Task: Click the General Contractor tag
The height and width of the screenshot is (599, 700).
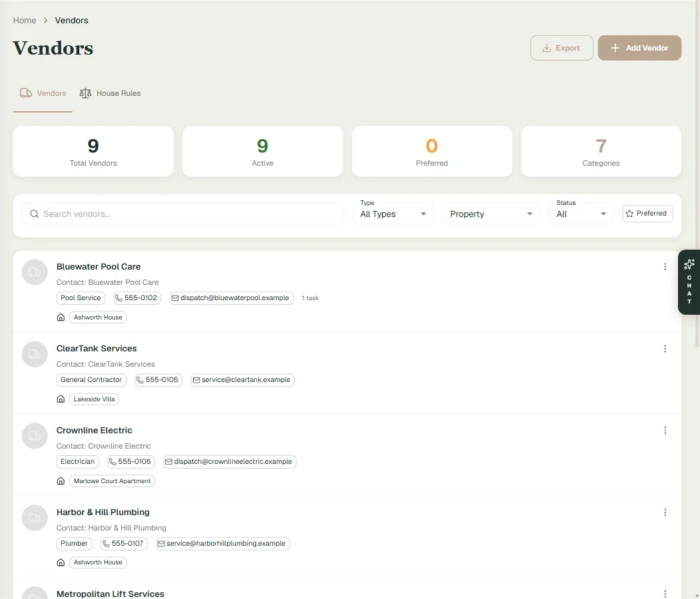Action: (x=91, y=379)
